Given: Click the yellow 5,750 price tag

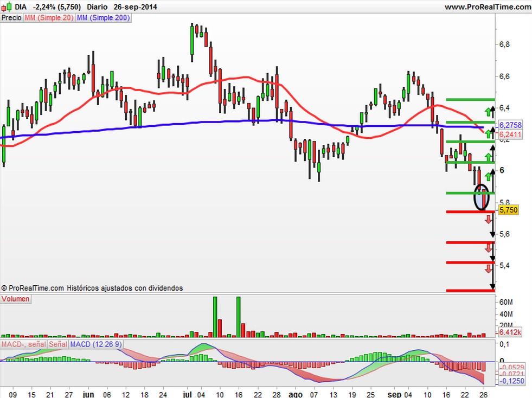Looking at the screenshot, I should (x=508, y=210).
